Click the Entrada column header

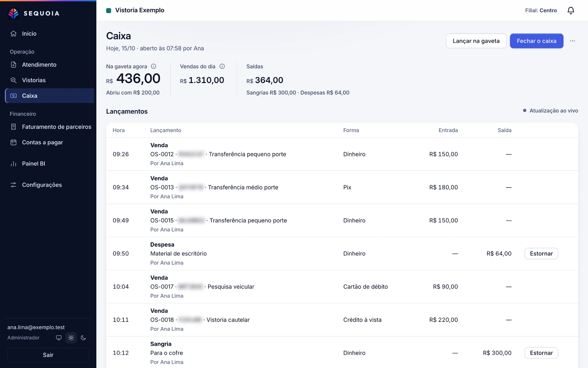[448, 130]
